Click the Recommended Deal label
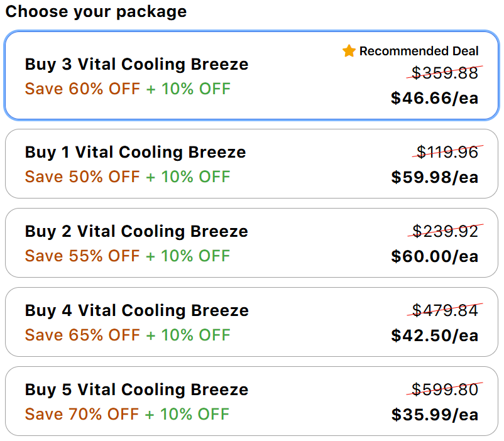This screenshot has height=441, width=504. (x=419, y=51)
